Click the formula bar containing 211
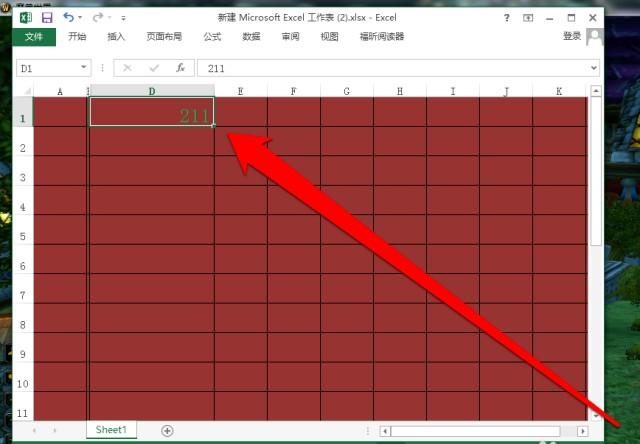This screenshot has width=640, height=444. pos(392,68)
